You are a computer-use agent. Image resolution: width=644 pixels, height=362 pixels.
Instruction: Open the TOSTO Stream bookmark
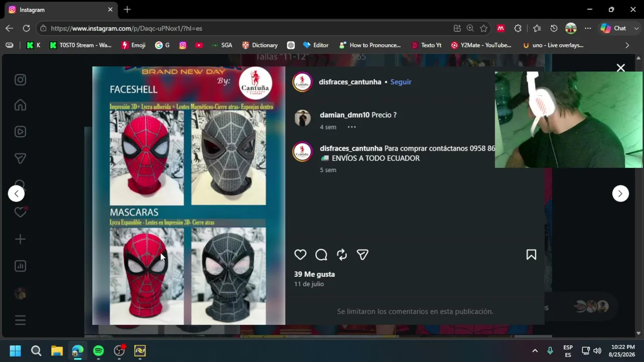click(x=80, y=45)
